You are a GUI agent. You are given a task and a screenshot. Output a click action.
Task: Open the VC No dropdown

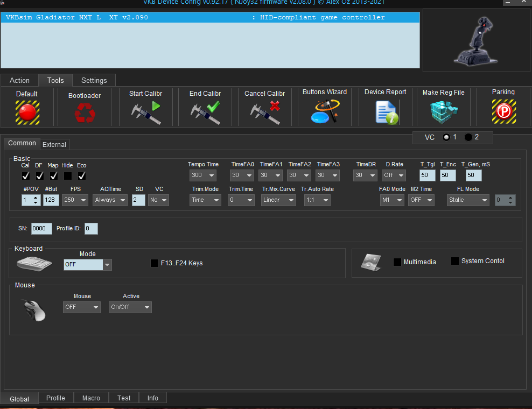158,200
